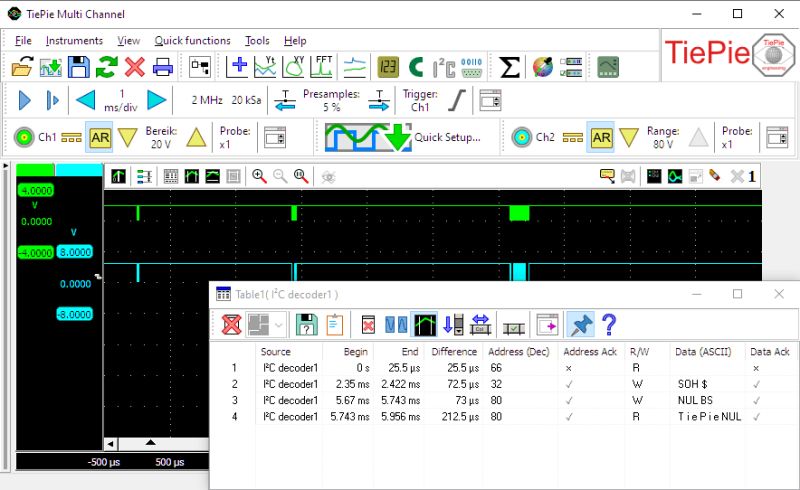Image resolution: width=800 pixels, height=490 pixels.
Task: Toggle Ch2 on or off
Action: (x=521, y=137)
